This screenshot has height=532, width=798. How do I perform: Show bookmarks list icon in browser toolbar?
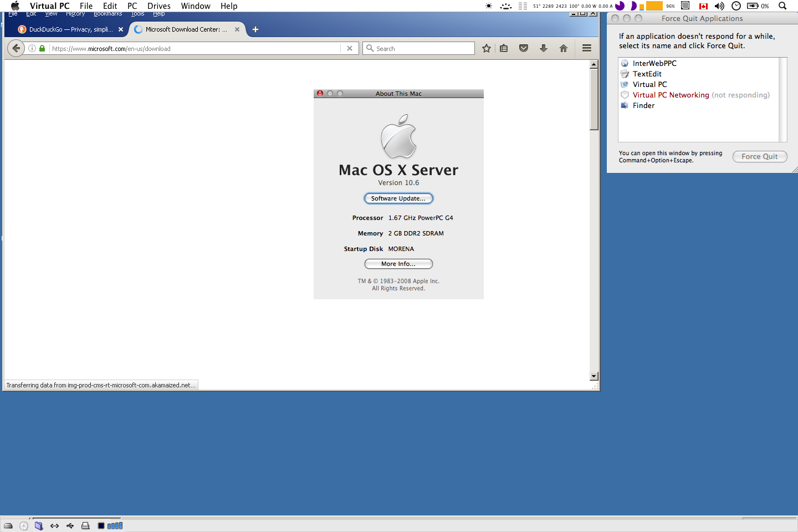pos(504,48)
